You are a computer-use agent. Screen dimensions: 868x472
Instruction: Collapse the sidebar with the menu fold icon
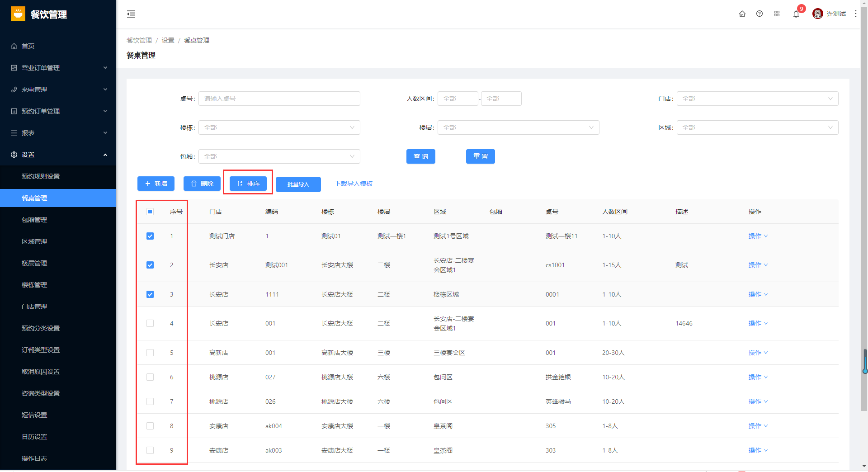131,14
